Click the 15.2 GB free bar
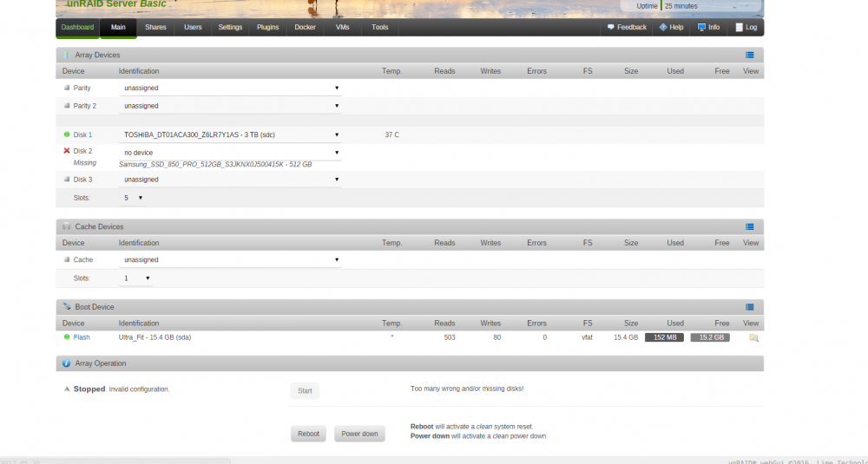 [x=710, y=337]
